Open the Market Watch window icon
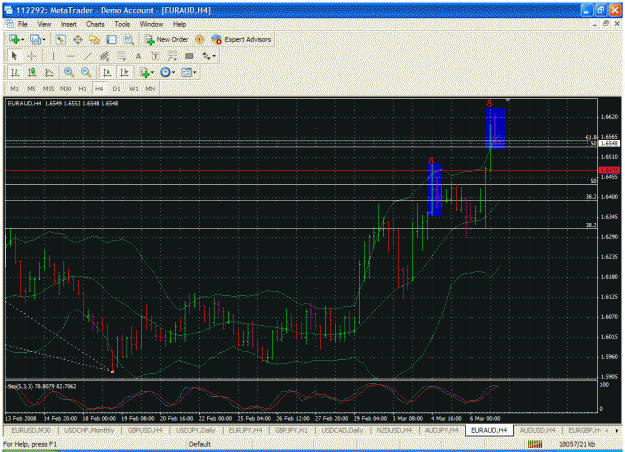625x452 pixels. (x=61, y=39)
